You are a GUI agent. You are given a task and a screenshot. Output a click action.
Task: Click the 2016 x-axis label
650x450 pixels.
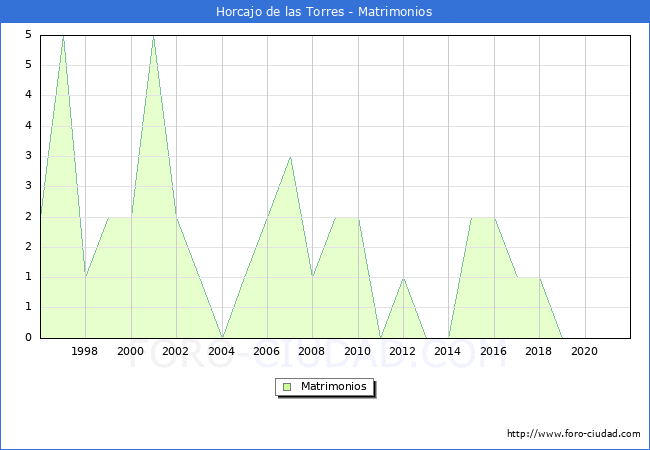tap(493, 351)
